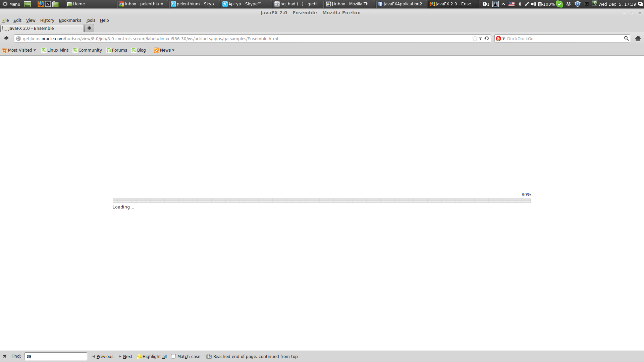Click the Next find button
Image resolution: width=644 pixels, height=362 pixels.
125,356
